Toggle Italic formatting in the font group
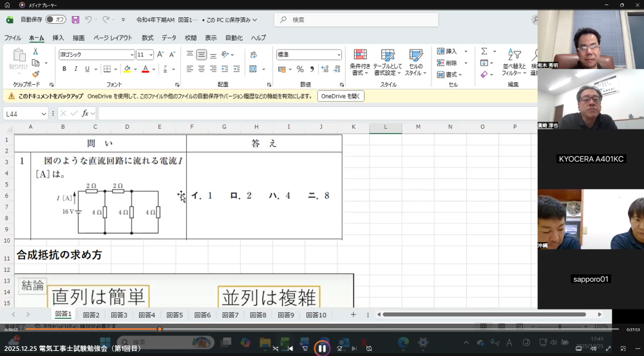The width and height of the screenshot is (644, 356). click(x=75, y=69)
